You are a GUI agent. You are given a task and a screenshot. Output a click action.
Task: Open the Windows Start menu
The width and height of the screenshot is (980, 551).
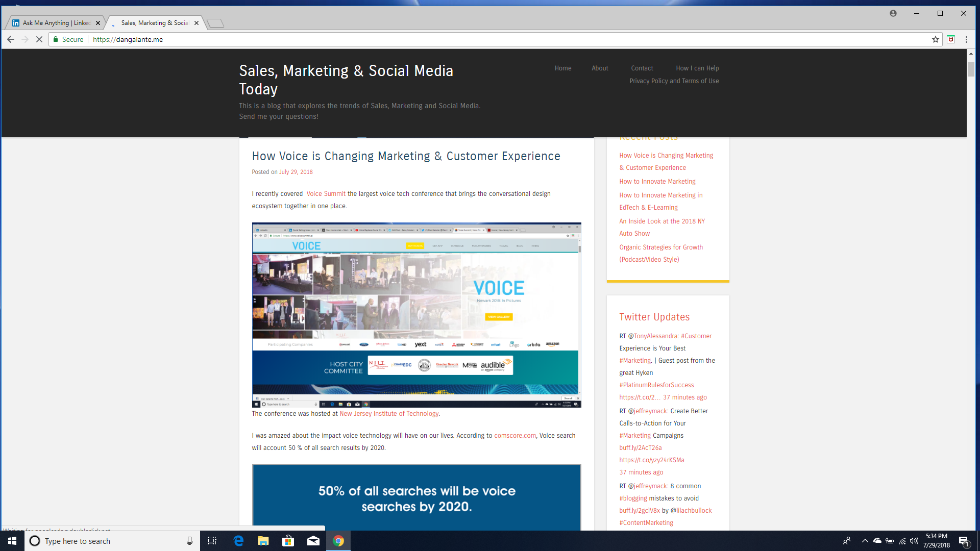pyautogui.click(x=12, y=541)
